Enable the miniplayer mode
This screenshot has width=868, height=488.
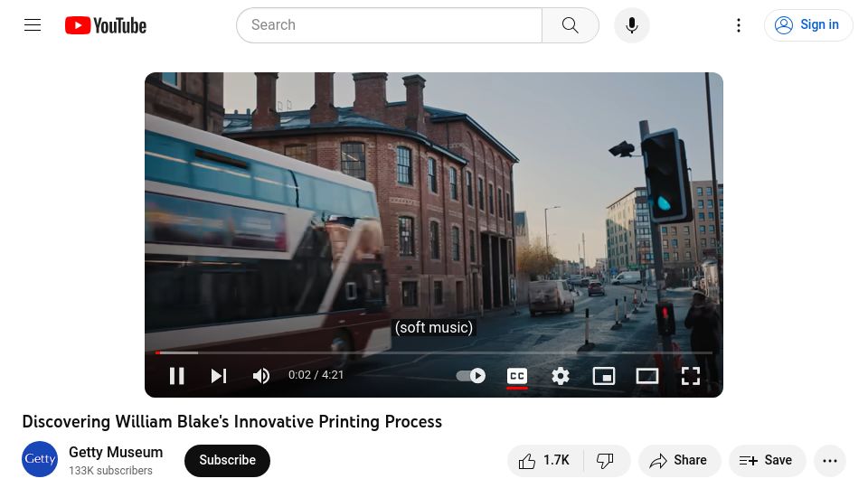tap(604, 376)
